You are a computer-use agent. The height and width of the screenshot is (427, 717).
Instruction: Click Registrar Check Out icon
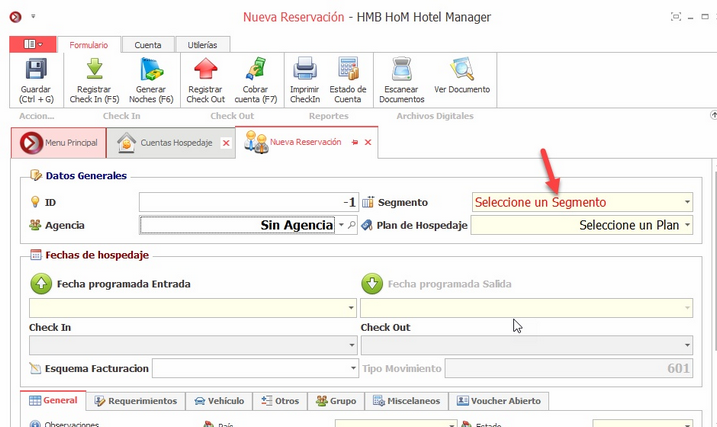click(x=205, y=71)
